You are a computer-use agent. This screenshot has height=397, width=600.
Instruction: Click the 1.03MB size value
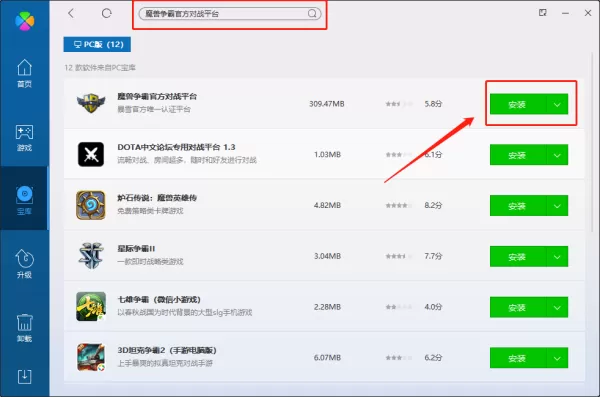[x=327, y=154]
